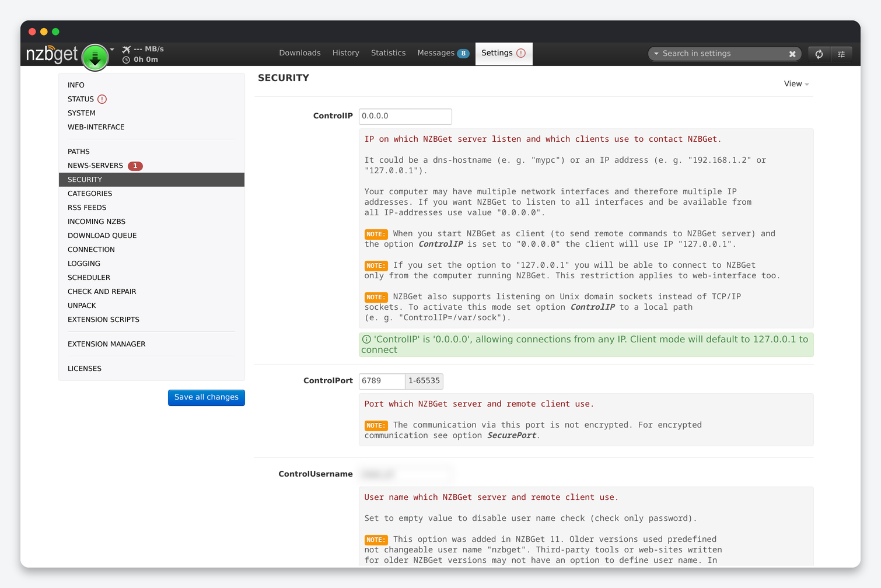This screenshot has height=588, width=881.
Task: Open EXTENSION SCRIPTS section
Action: coord(152,320)
